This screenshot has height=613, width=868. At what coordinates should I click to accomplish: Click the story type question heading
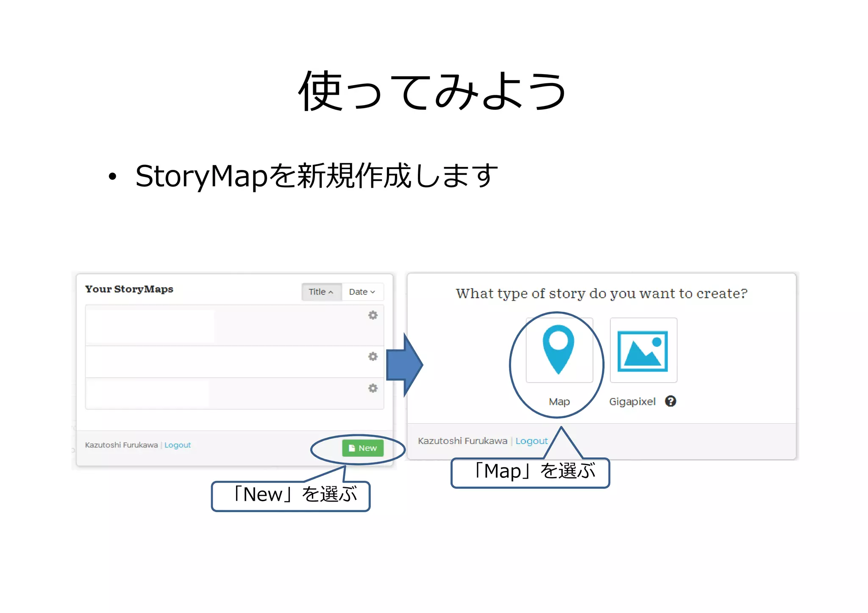coord(601,294)
